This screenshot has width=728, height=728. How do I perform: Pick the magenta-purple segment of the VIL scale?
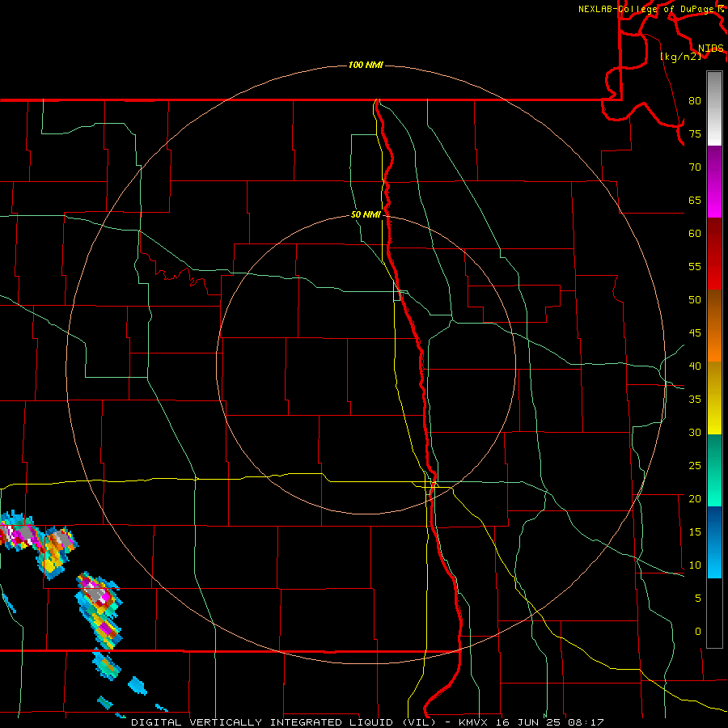click(714, 181)
